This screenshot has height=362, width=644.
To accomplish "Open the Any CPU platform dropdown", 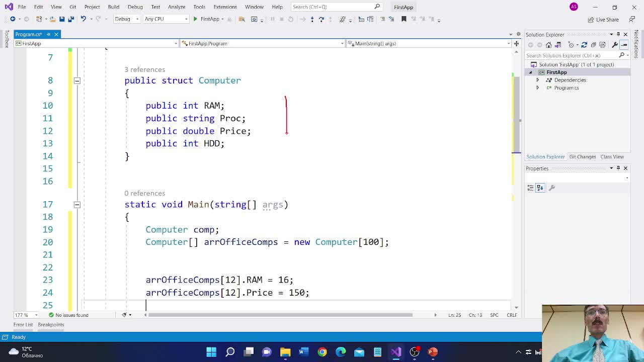I will (x=166, y=19).
